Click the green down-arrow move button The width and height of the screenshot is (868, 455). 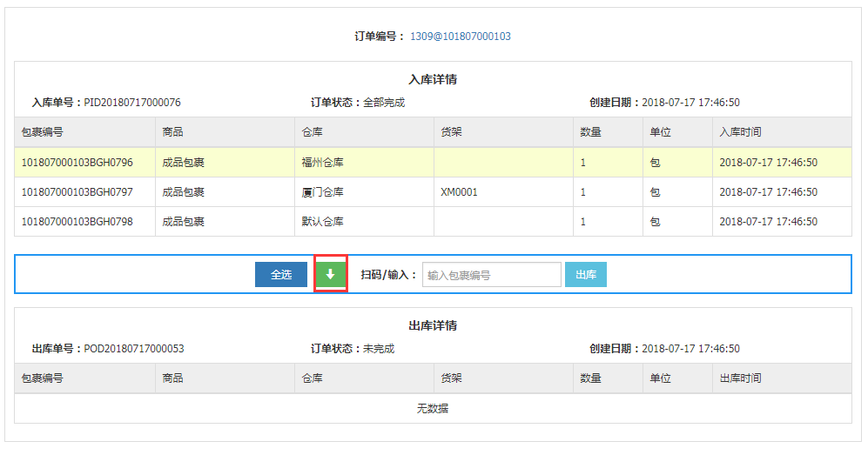[330, 274]
